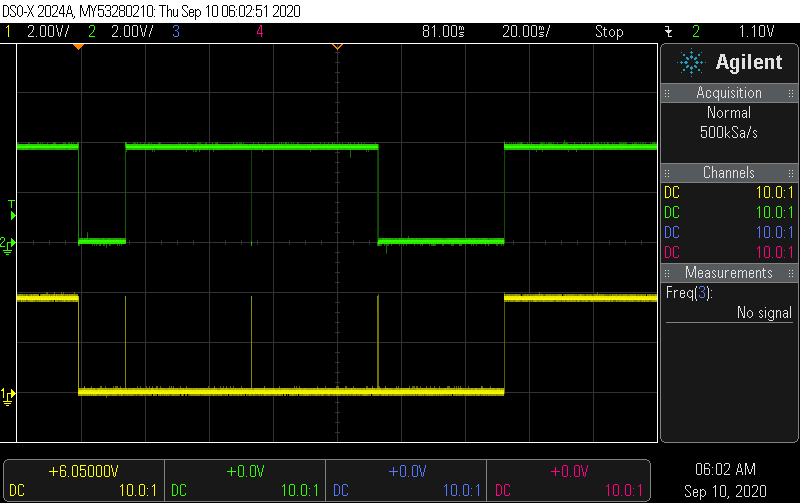Click the green +0.0V channel 2 offset box
800x503 pixels.
coord(245,481)
